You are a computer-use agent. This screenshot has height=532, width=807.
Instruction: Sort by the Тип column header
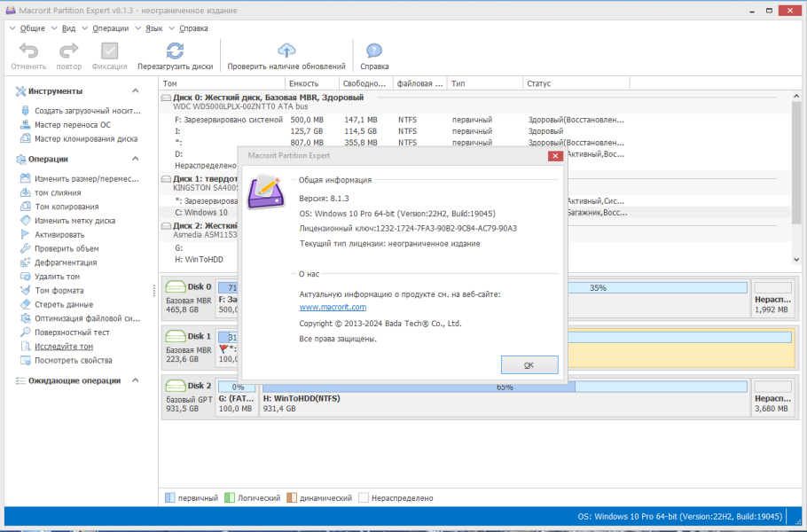point(485,83)
